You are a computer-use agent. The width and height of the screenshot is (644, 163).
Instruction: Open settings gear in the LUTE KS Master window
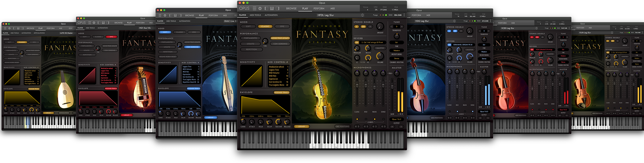coord(10,28)
